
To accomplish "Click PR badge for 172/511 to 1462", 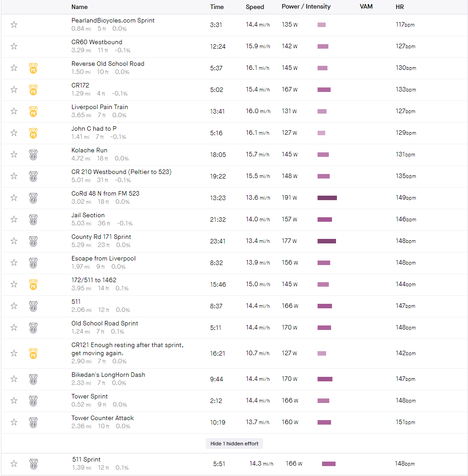I will coord(33,284).
